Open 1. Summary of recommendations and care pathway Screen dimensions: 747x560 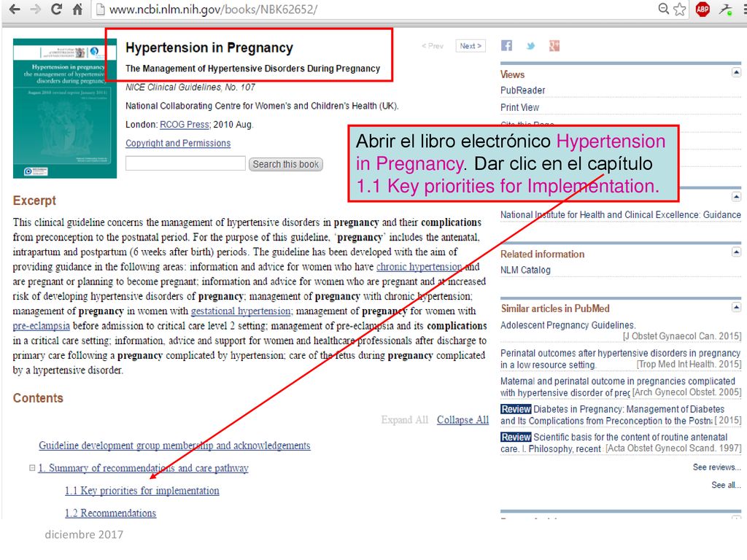tap(144, 467)
